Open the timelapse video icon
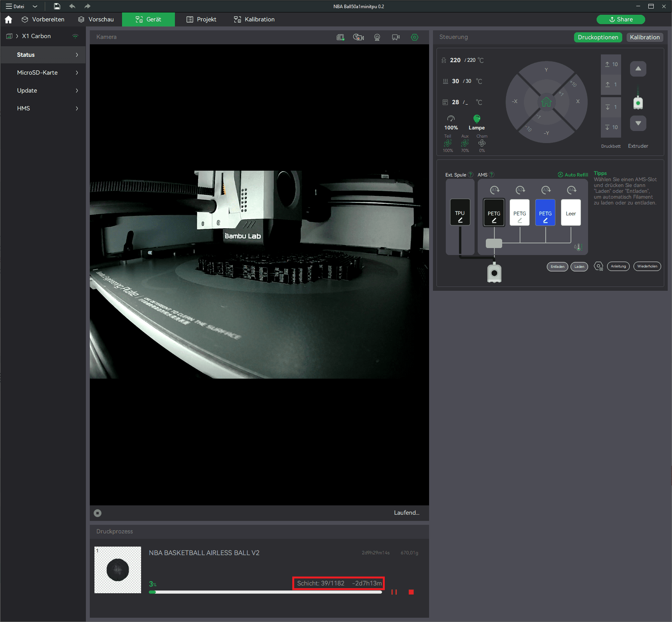The width and height of the screenshot is (672, 622). pos(358,37)
